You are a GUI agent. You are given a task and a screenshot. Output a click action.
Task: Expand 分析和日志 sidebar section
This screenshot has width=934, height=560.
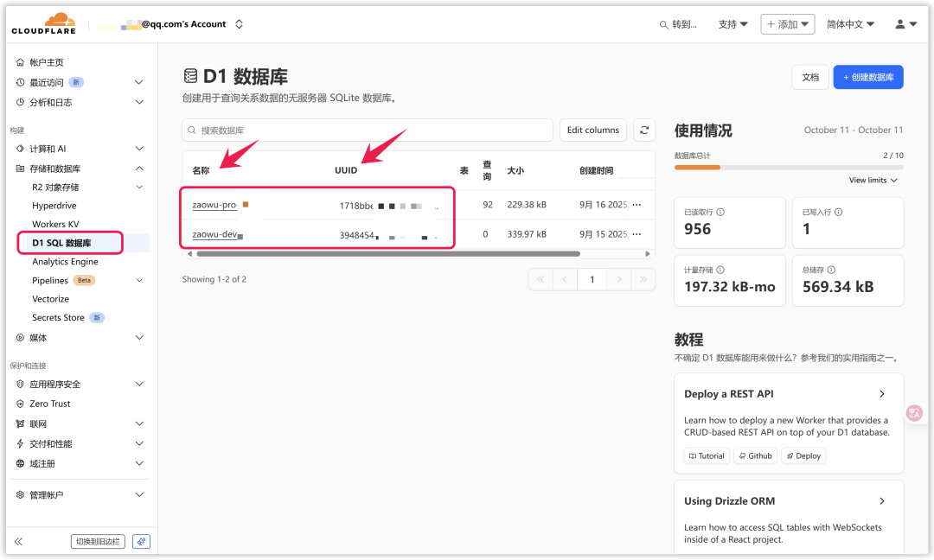pos(138,102)
